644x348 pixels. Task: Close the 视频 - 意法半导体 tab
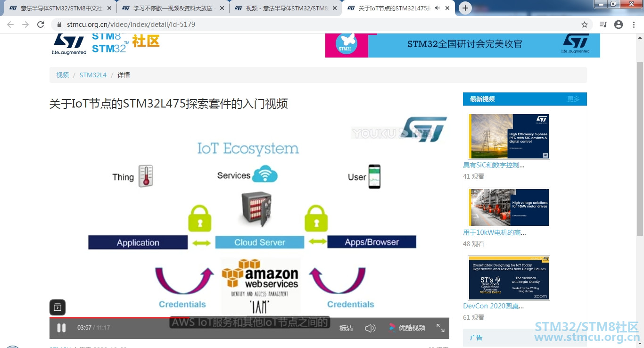[335, 8]
